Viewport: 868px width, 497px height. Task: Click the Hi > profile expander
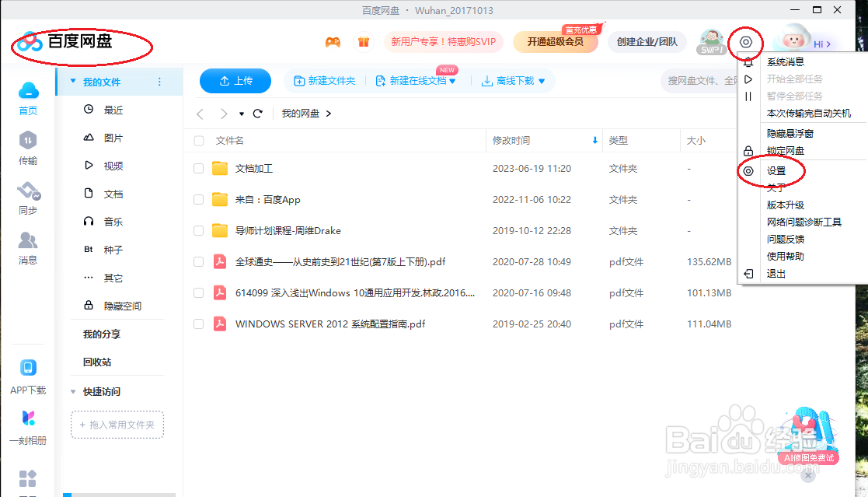(821, 44)
